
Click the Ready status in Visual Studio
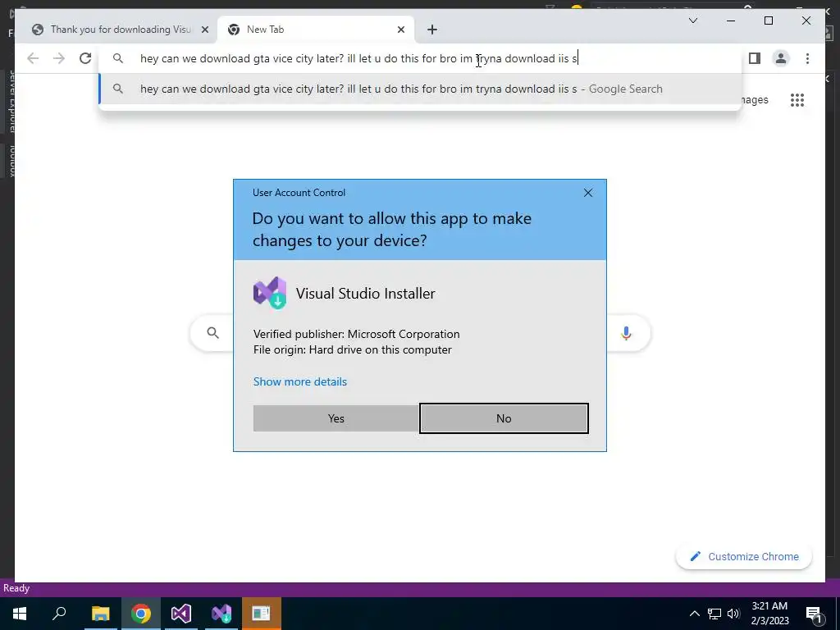click(16, 588)
